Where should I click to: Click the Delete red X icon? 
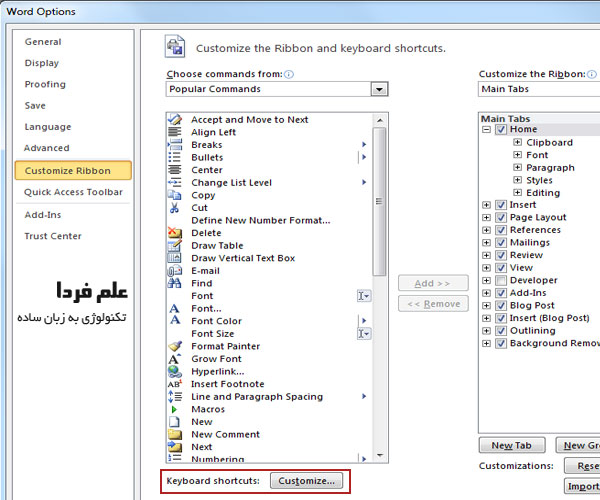[174, 233]
